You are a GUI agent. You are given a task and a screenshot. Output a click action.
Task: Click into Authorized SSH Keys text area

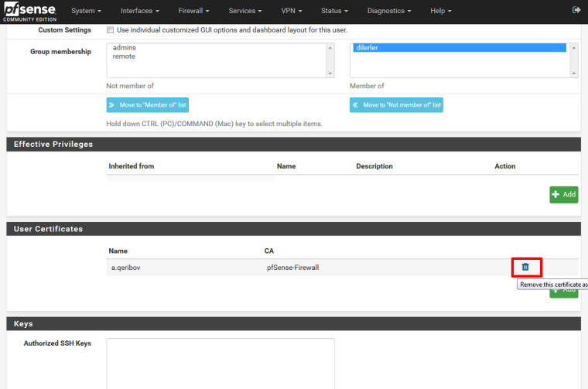coord(220,362)
